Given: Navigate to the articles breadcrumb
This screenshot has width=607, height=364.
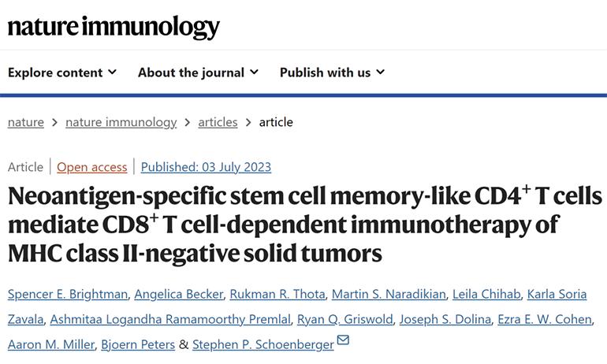Looking at the screenshot, I should tap(217, 122).
